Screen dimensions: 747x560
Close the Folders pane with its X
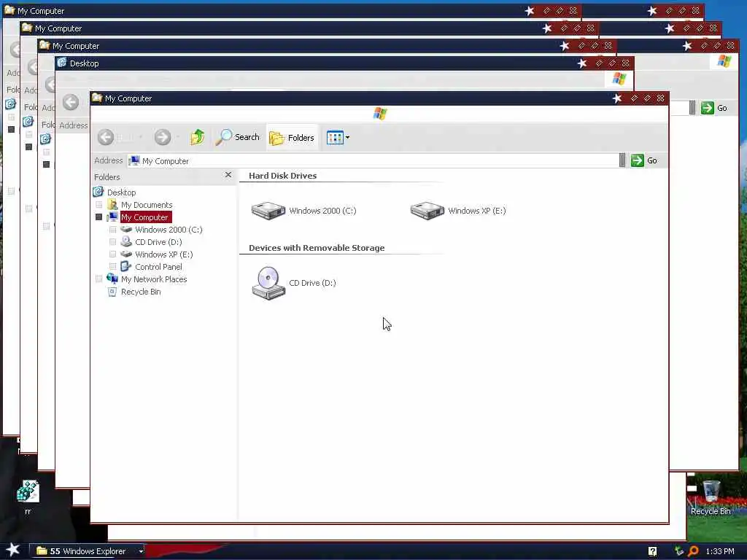point(228,175)
